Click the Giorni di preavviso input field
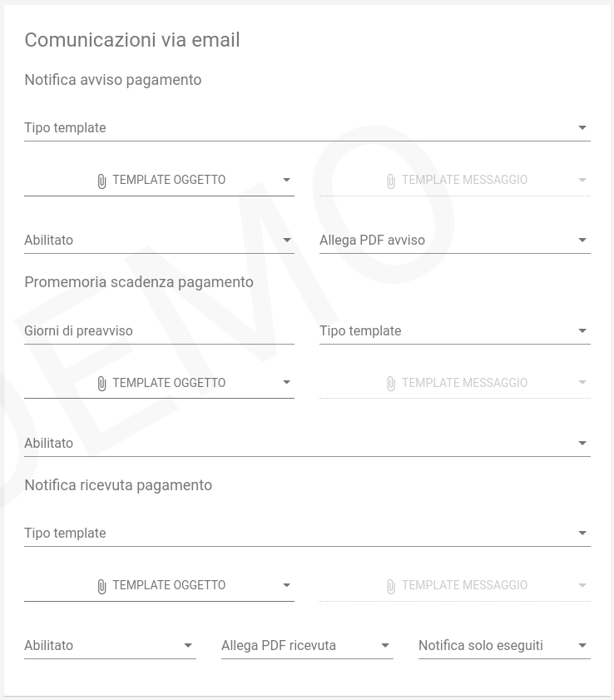Viewport: 614px width, 700px height. pos(159,330)
